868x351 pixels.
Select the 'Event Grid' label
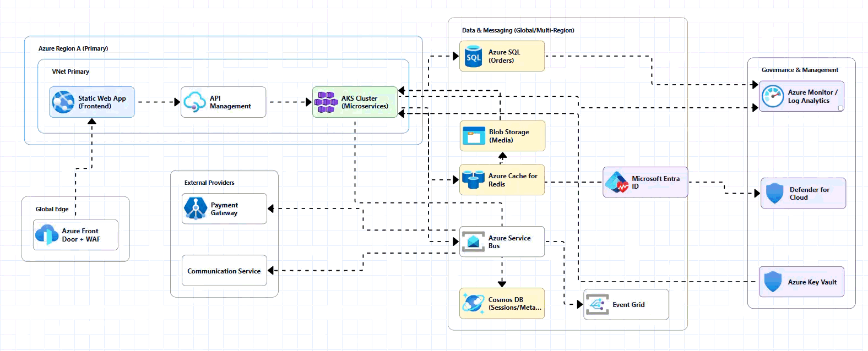(628, 305)
